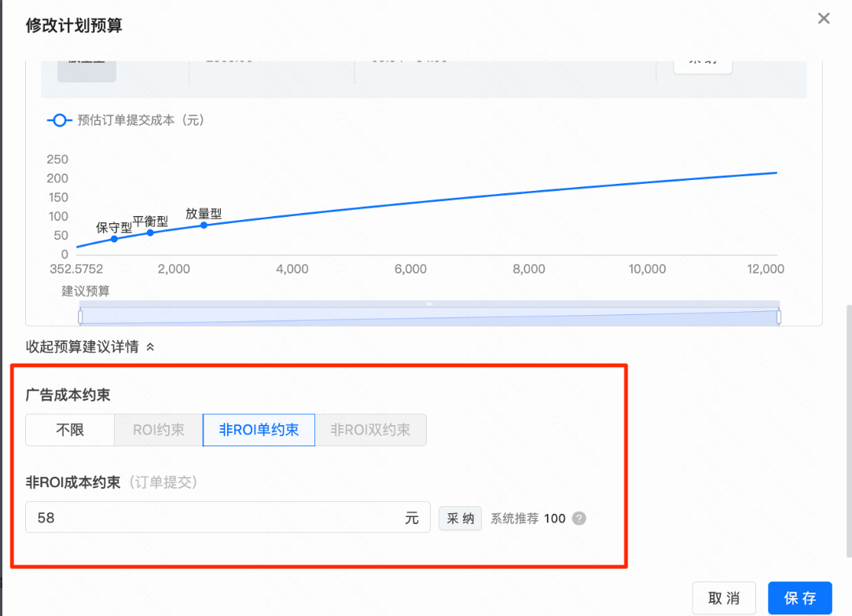Open the 建议预算 slider track area
This screenshot has height=616, width=852.
(x=428, y=313)
